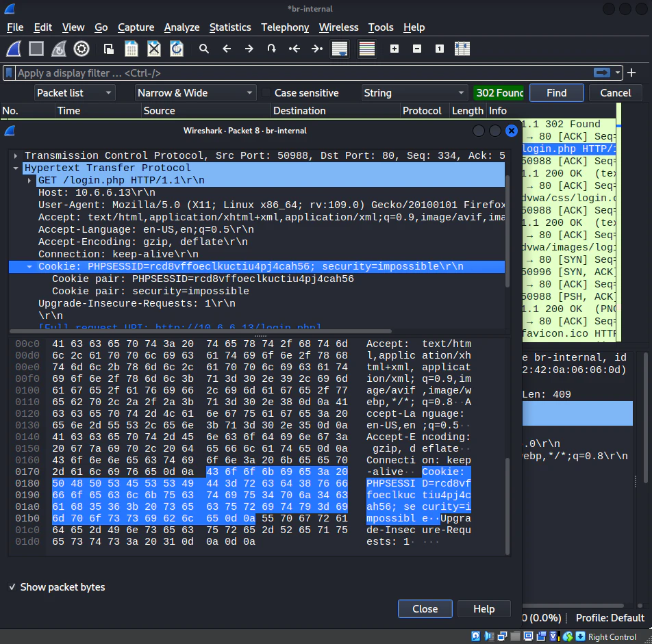The width and height of the screenshot is (652, 644).
Task: Add a display filter button plus
Action: click(x=631, y=73)
